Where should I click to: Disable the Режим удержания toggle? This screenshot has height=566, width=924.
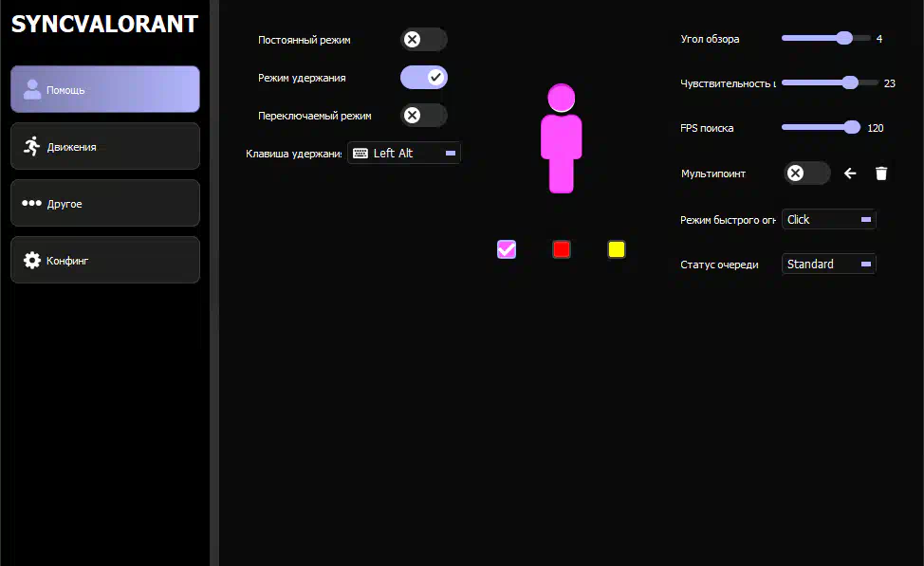click(423, 77)
